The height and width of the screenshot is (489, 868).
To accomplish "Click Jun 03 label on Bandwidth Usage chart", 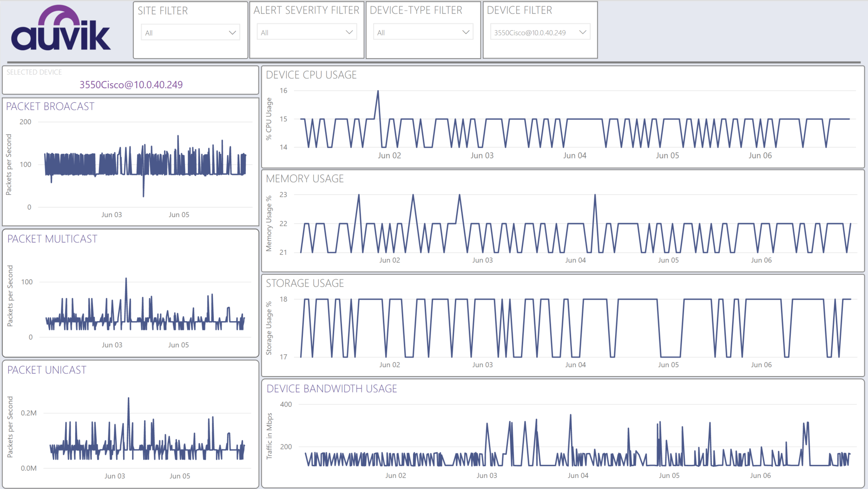I will pyautogui.click(x=487, y=476).
